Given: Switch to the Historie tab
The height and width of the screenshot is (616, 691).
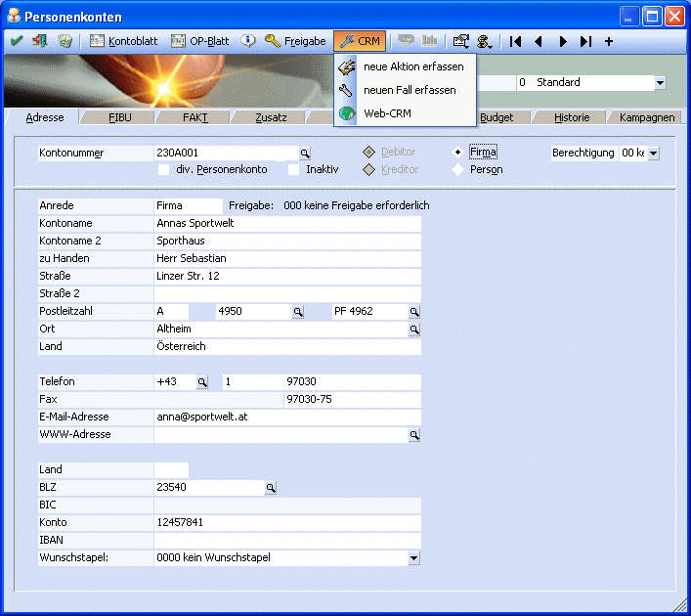Looking at the screenshot, I should click(x=572, y=117).
